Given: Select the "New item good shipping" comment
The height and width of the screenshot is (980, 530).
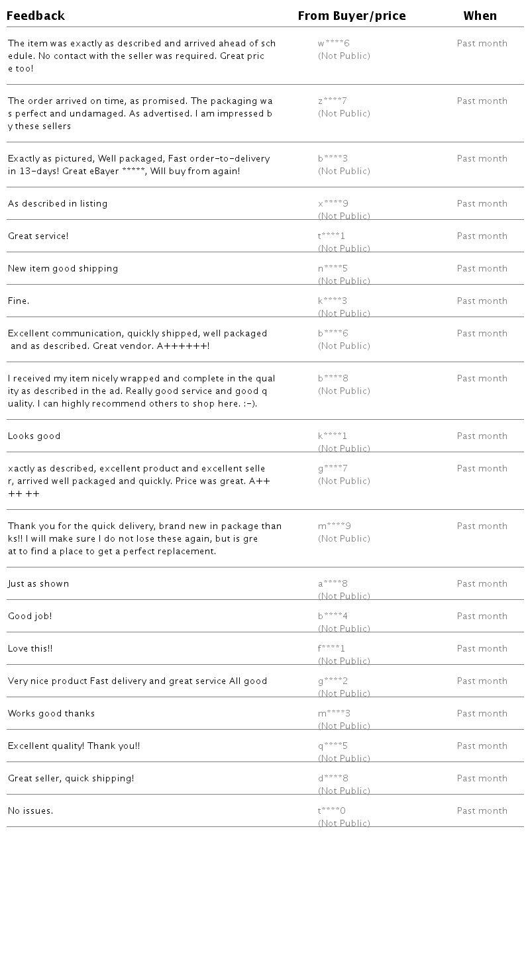Looking at the screenshot, I should [x=63, y=269].
